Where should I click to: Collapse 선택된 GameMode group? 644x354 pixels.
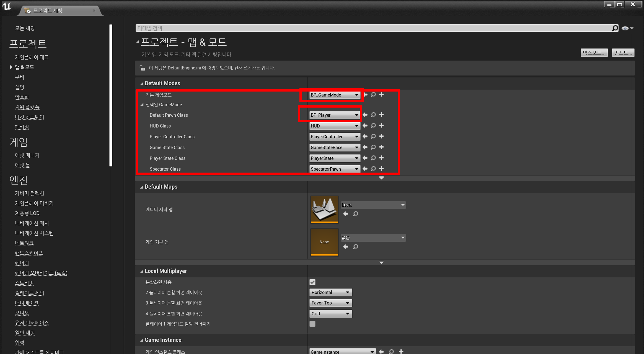pyautogui.click(x=142, y=105)
